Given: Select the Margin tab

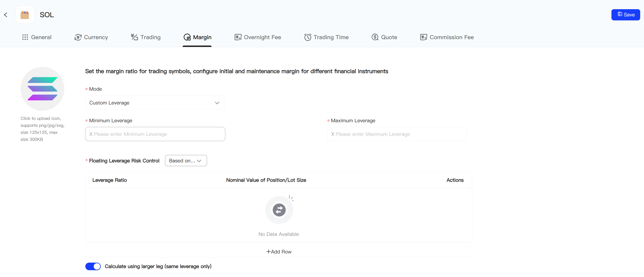Looking at the screenshot, I should coord(197,37).
